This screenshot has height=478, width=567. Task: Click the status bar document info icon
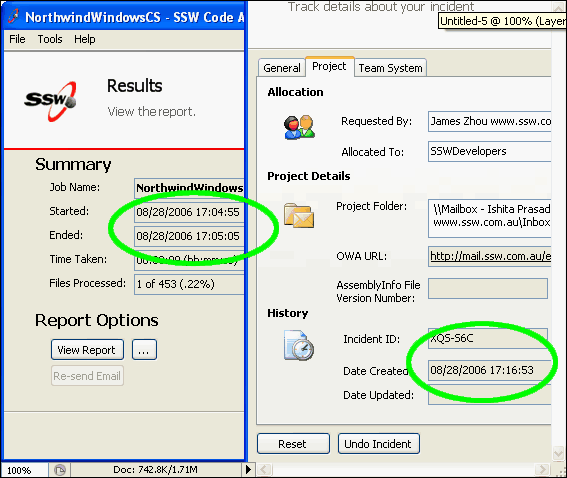coord(60,470)
